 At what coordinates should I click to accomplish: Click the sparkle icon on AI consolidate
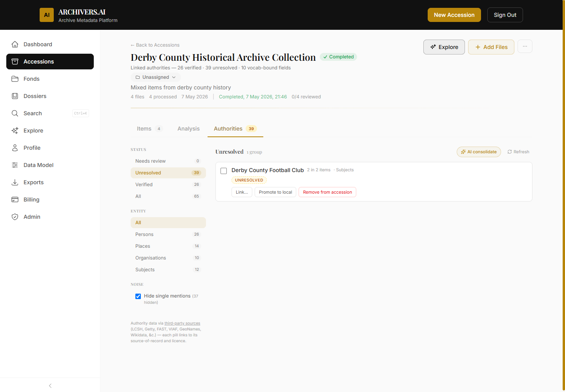463,152
